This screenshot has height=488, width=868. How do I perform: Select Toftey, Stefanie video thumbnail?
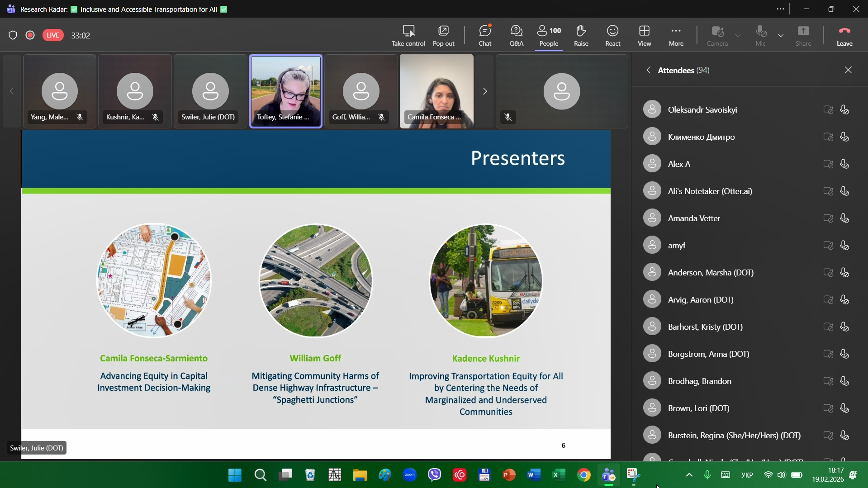286,91
